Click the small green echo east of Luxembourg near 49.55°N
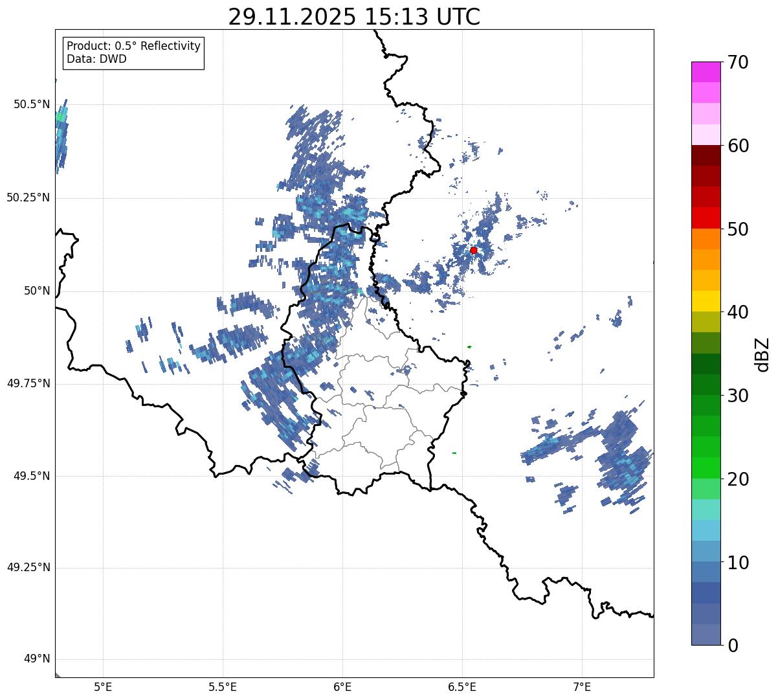The width and height of the screenshot is (778, 700). pos(454,453)
